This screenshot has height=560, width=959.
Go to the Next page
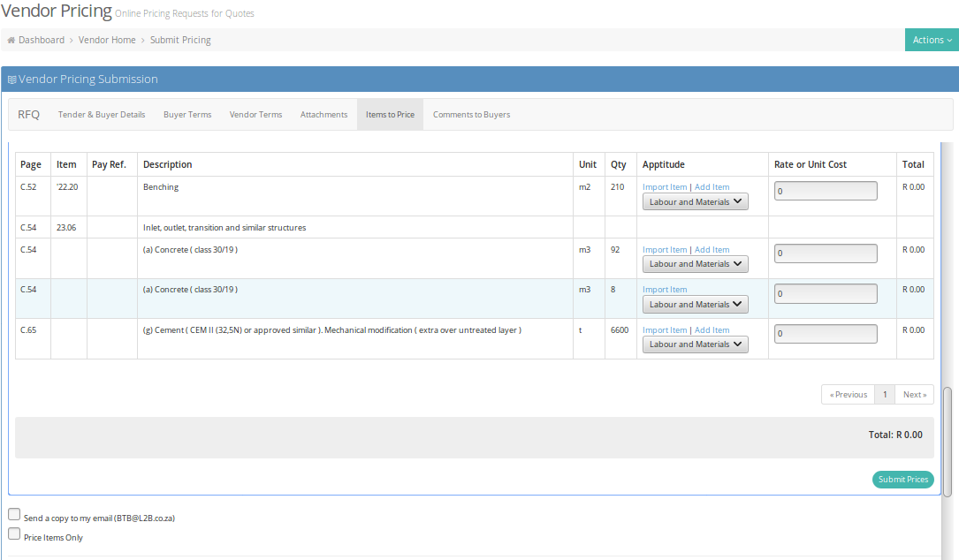pos(914,394)
